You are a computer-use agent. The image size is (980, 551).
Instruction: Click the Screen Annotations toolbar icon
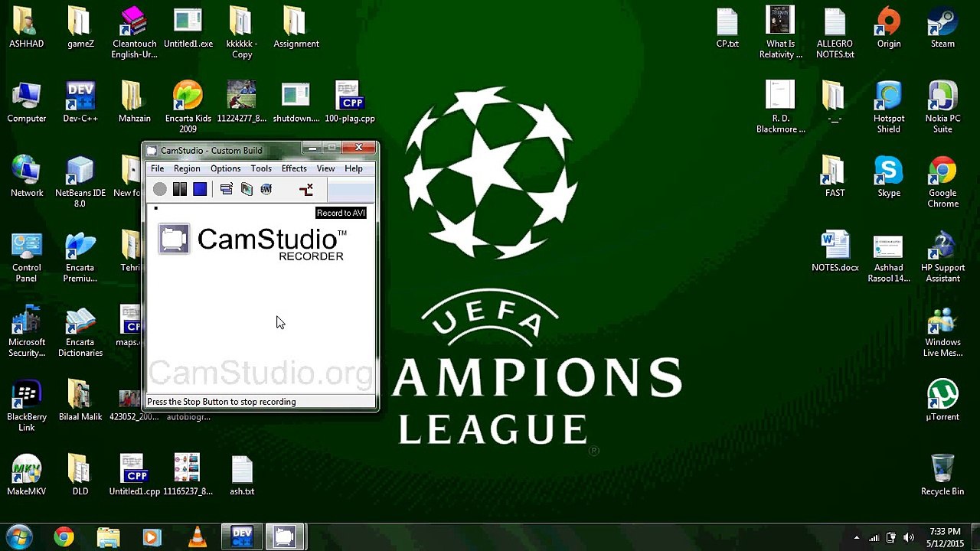click(247, 189)
